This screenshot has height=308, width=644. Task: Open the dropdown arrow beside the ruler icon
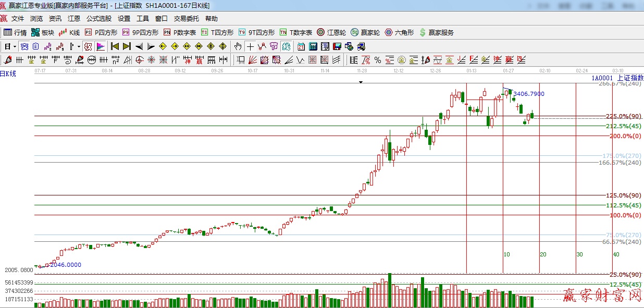click(79, 46)
